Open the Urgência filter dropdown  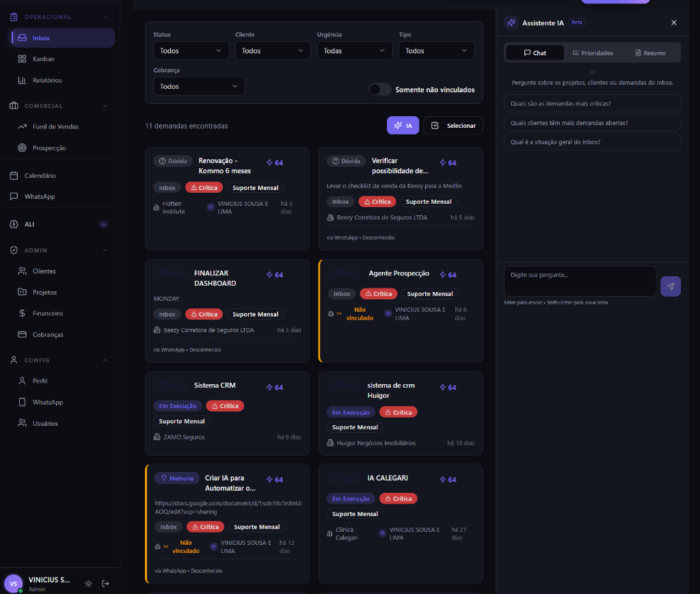pyautogui.click(x=354, y=51)
